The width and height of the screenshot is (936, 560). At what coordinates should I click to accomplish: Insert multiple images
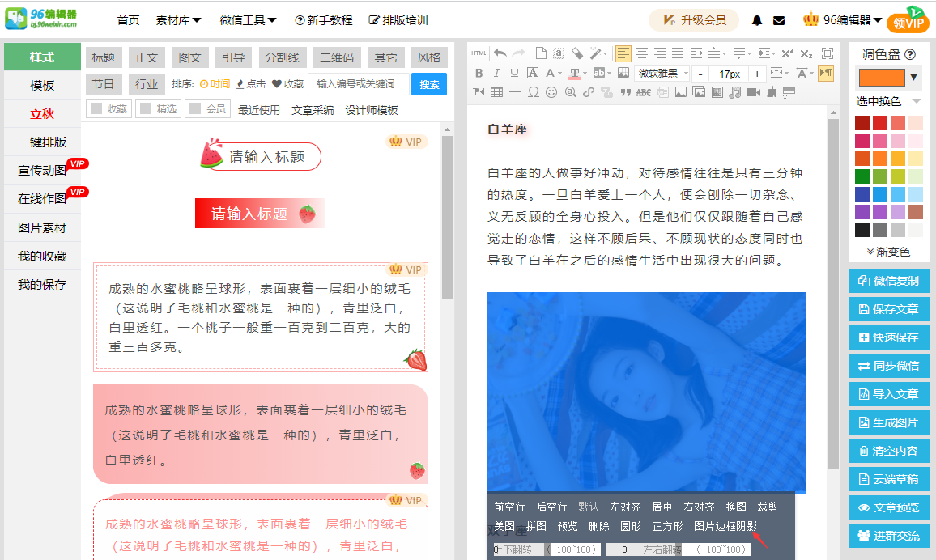699,92
